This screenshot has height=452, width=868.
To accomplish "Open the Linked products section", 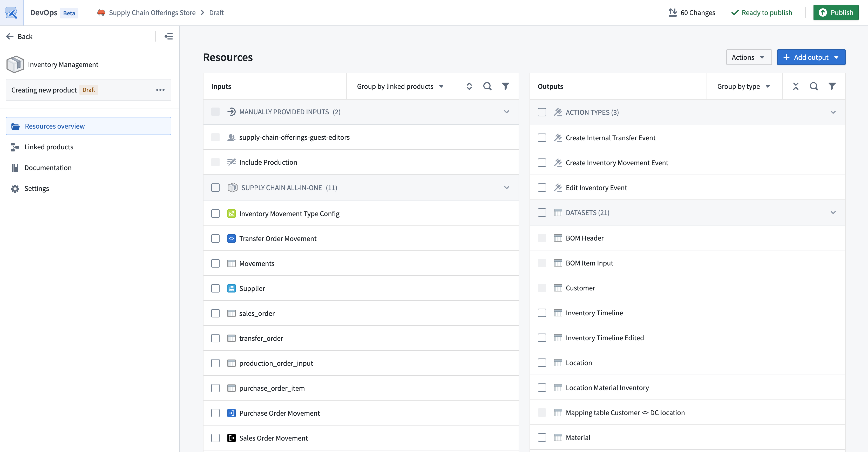I will [49, 147].
